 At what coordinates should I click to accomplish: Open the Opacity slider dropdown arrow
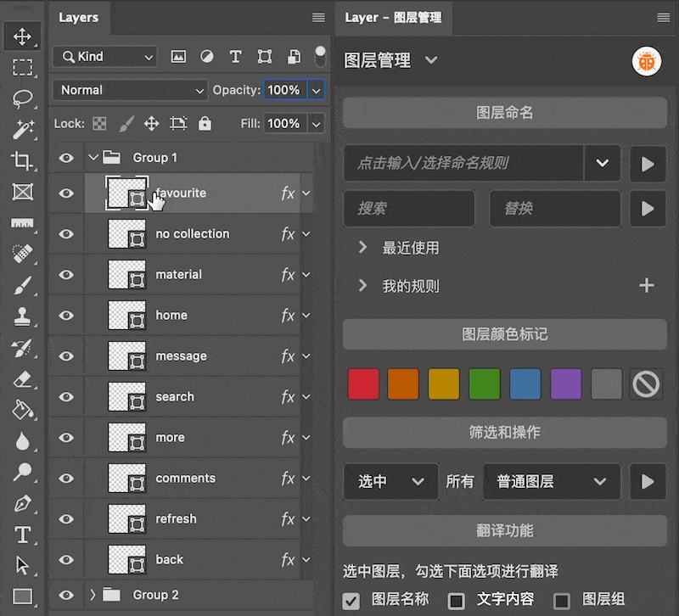point(316,91)
